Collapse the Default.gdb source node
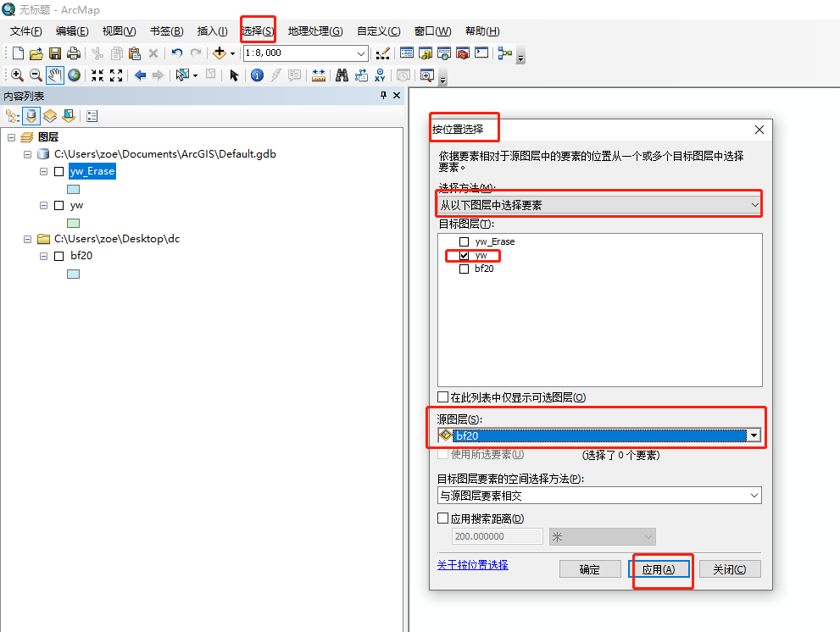The width and height of the screenshot is (840, 632). pyautogui.click(x=27, y=155)
